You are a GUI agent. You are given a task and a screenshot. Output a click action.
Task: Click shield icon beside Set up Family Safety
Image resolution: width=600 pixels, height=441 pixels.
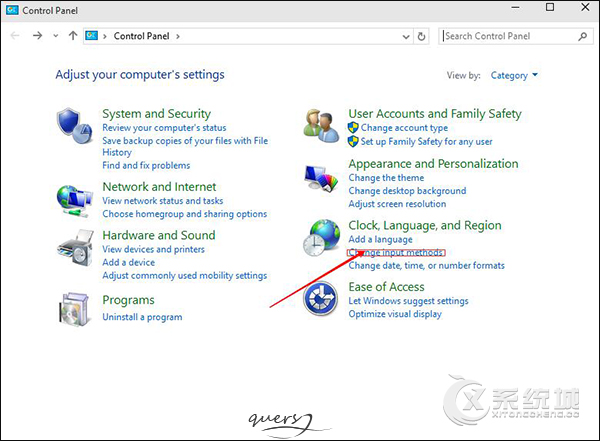coord(353,141)
